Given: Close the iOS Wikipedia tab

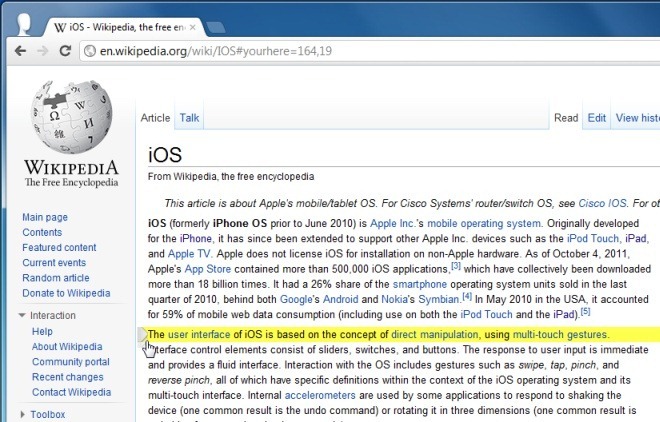Looking at the screenshot, I should coord(192,27).
